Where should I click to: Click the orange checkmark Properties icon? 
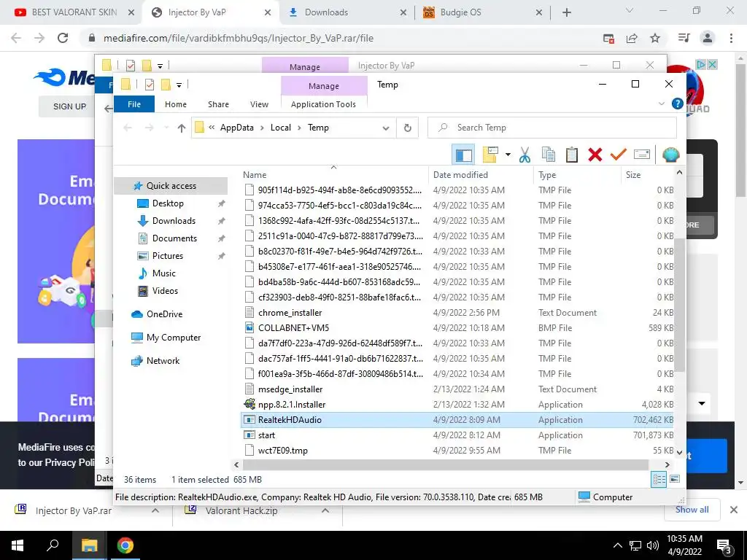619,155
